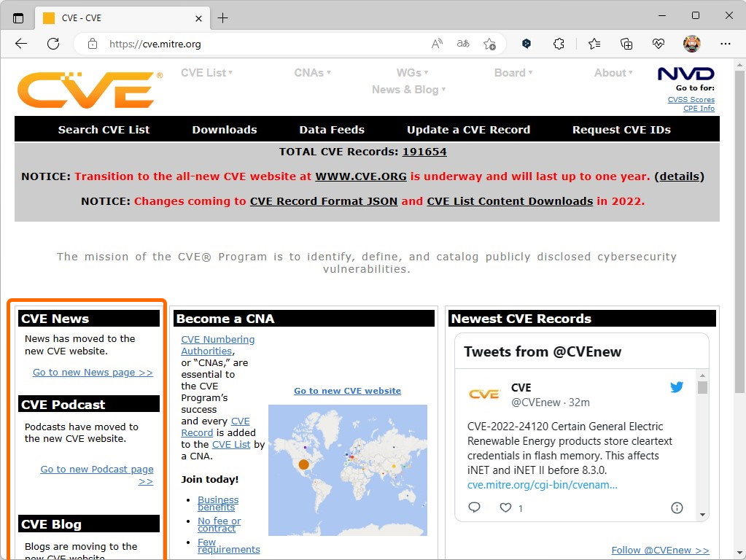Open the CVSS Scores link

(x=691, y=99)
